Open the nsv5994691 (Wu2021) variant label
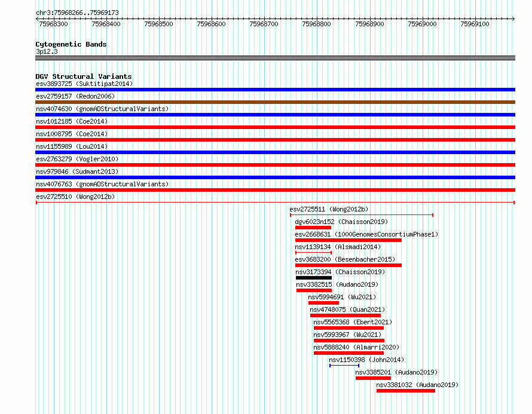 (342, 297)
